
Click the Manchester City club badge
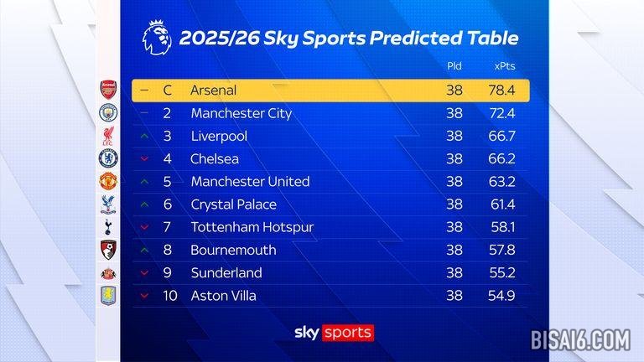pyautogui.click(x=108, y=112)
